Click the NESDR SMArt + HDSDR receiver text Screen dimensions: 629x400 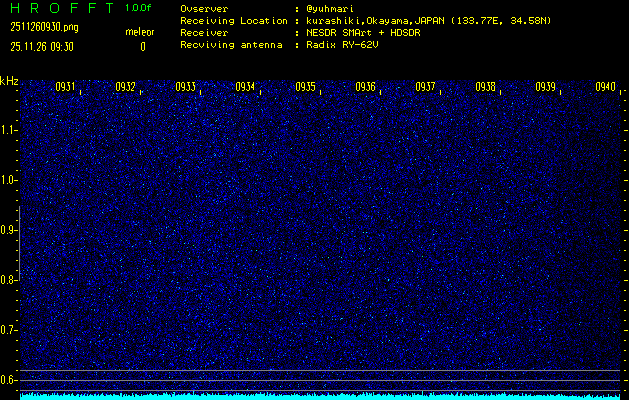369,33
